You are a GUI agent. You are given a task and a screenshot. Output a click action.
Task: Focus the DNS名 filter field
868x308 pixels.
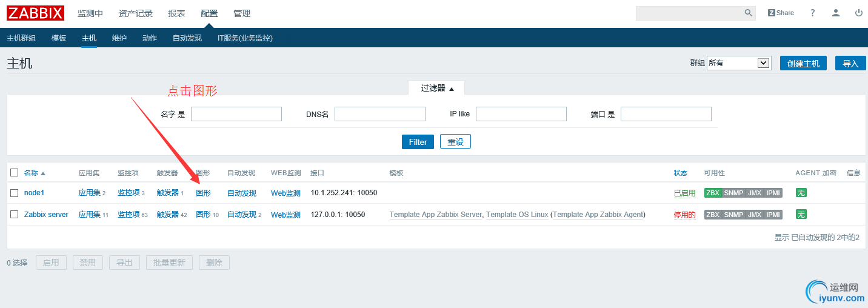(380, 114)
